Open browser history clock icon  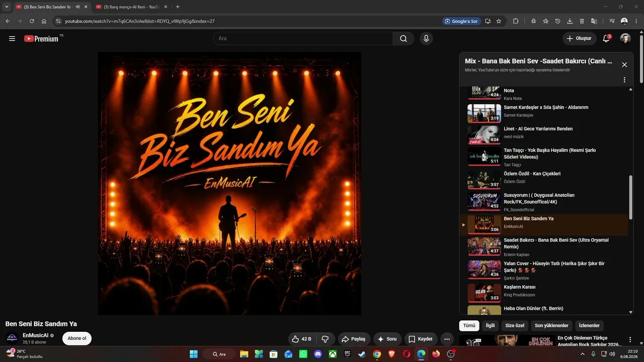(557, 21)
